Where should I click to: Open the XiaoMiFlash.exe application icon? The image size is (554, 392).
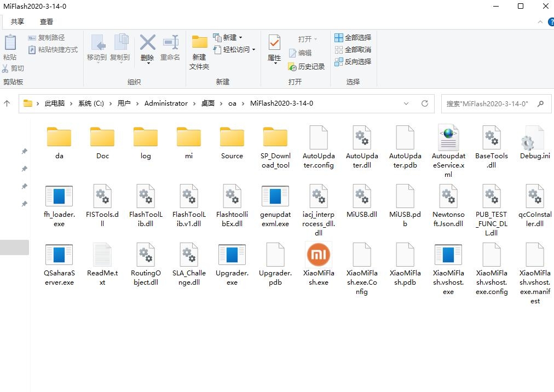click(x=318, y=255)
